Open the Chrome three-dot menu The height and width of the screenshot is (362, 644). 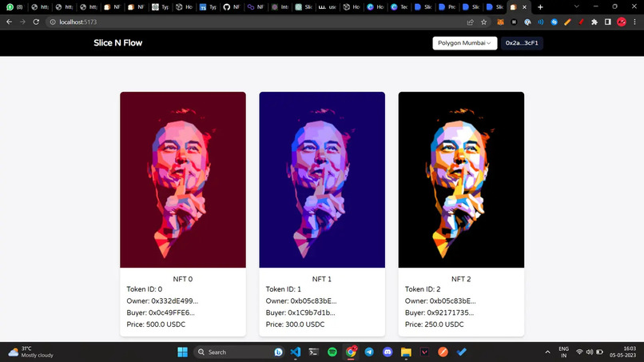[635, 22]
